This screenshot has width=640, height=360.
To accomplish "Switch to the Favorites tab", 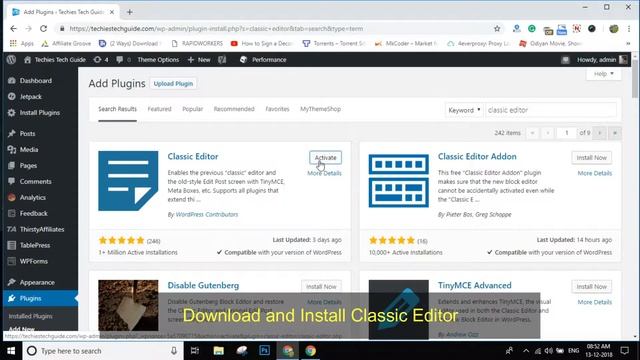I will tap(277, 109).
